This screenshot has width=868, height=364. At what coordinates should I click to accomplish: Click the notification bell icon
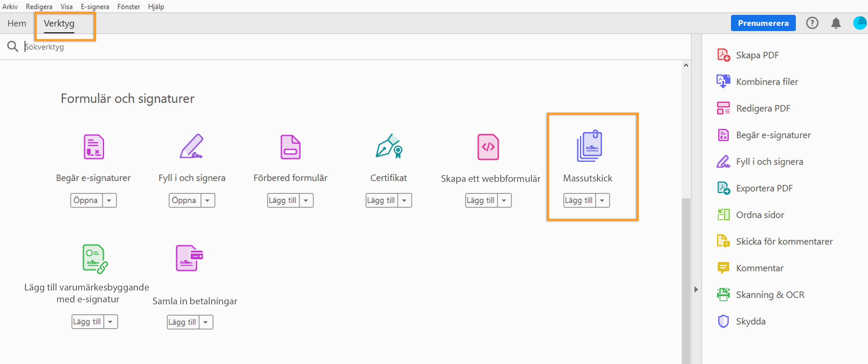[836, 23]
